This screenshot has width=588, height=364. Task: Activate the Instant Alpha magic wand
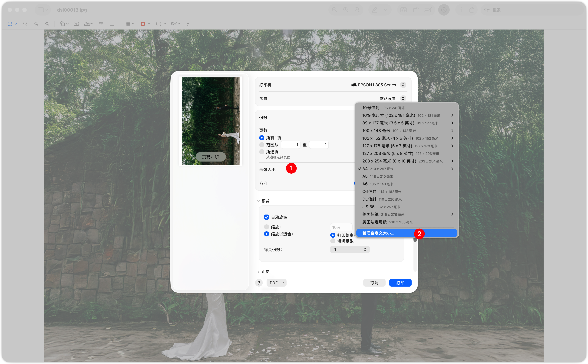click(25, 24)
